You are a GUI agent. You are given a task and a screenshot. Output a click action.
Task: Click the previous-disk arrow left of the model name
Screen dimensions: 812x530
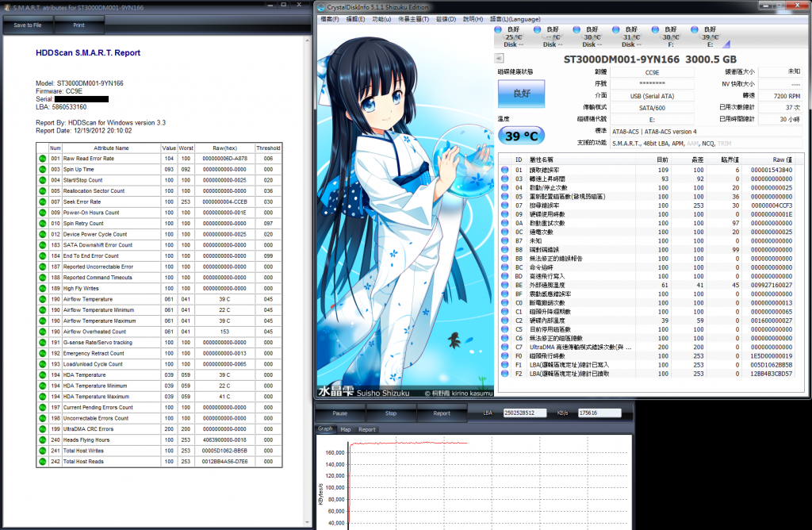click(500, 58)
